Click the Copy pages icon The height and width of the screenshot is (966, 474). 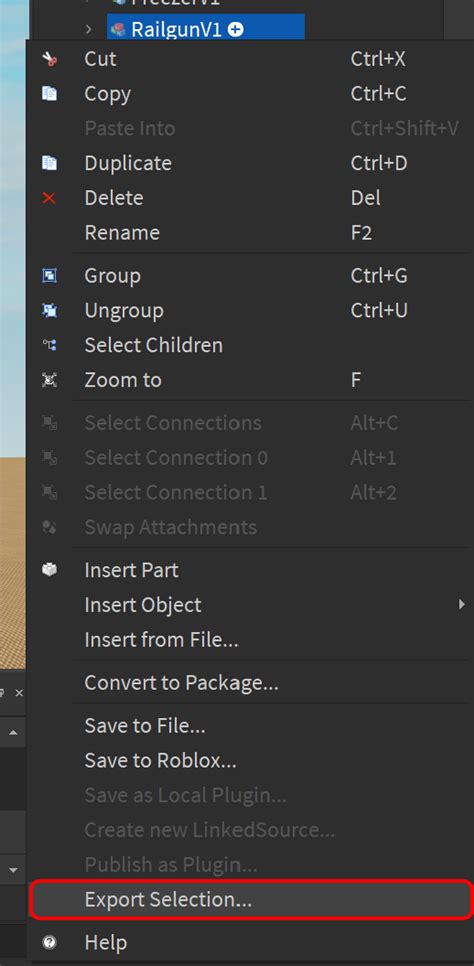49,94
